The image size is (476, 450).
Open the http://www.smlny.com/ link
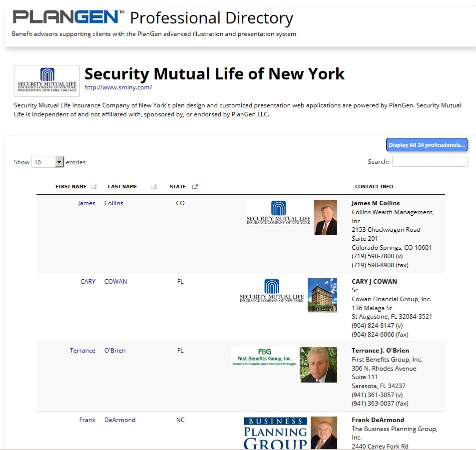[x=118, y=87]
